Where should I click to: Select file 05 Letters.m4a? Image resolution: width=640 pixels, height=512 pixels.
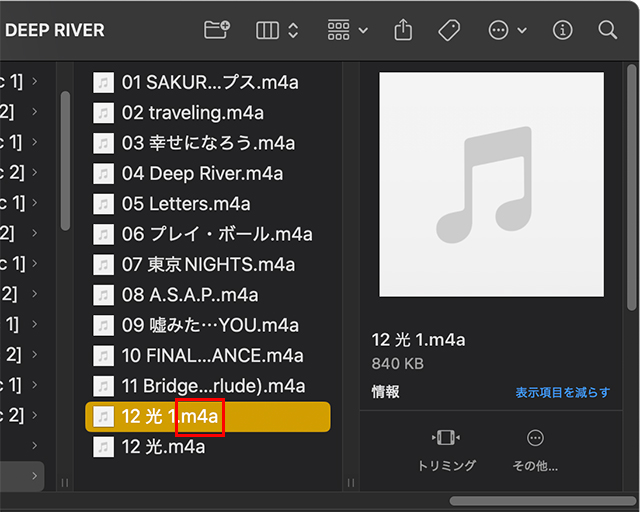pyautogui.click(x=208, y=204)
